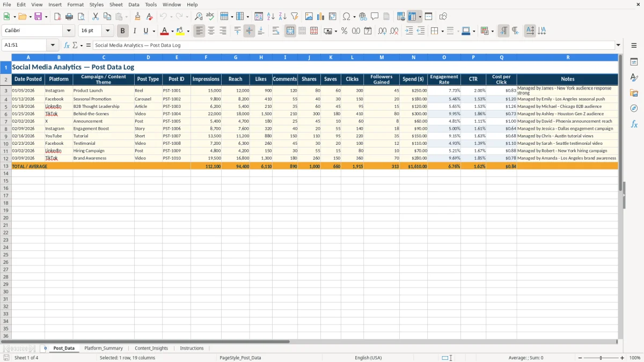Screen dimensions: 644x362
Task: Run the spelling check
Action: coord(210,17)
